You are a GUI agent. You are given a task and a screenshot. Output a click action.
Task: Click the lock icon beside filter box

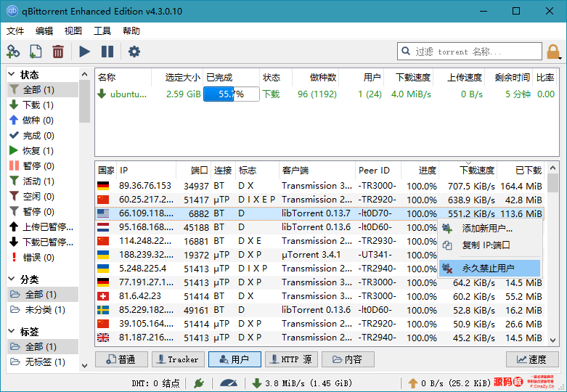point(553,52)
